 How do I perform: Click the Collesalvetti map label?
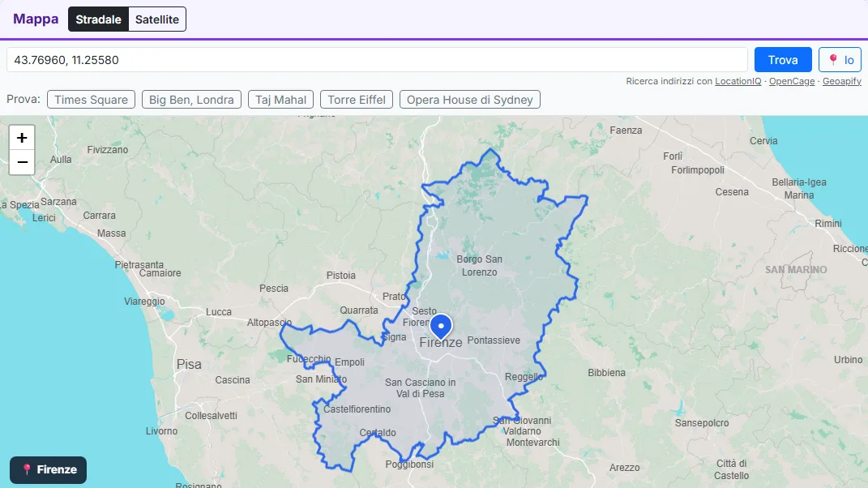[211, 415]
